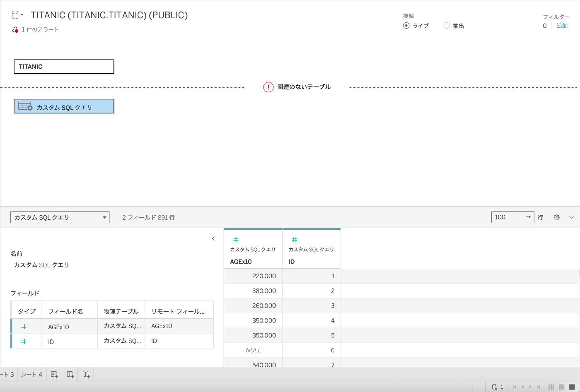The height and width of the screenshot is (392, 580).
Task: Click the data source status icon
Action: 494,387
